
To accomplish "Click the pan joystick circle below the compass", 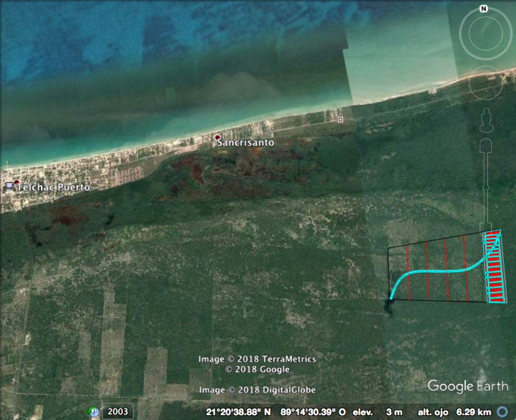I will click(x=485, y=83).
